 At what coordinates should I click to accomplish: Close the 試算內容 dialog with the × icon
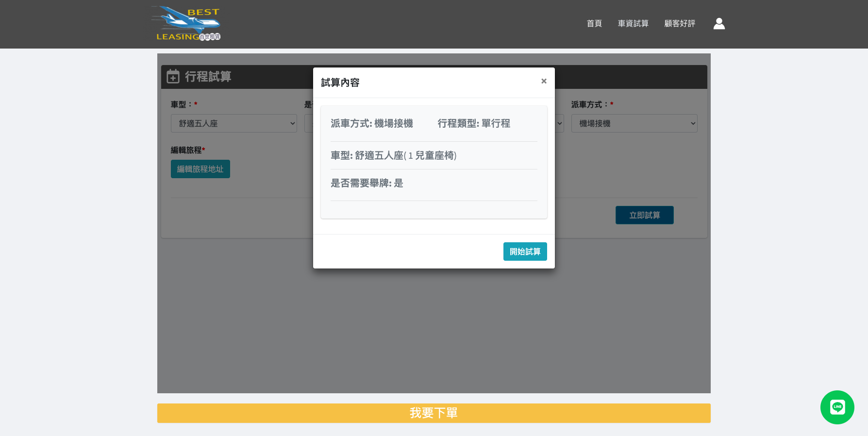[x=544, y=81]
